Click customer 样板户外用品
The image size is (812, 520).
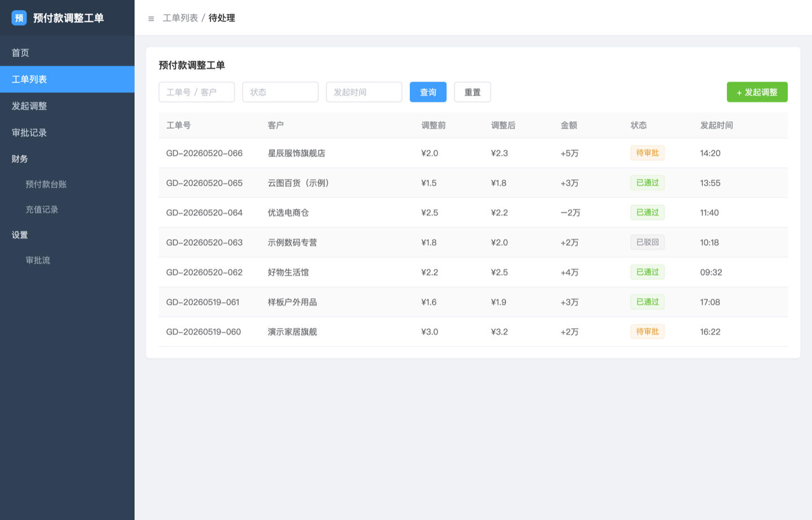coord(292,302)
